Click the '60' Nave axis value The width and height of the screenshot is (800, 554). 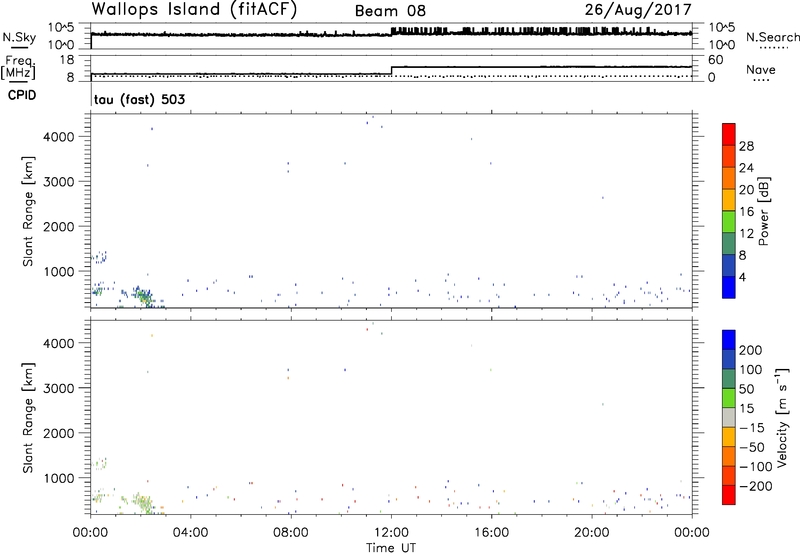[x=716, y=60]
